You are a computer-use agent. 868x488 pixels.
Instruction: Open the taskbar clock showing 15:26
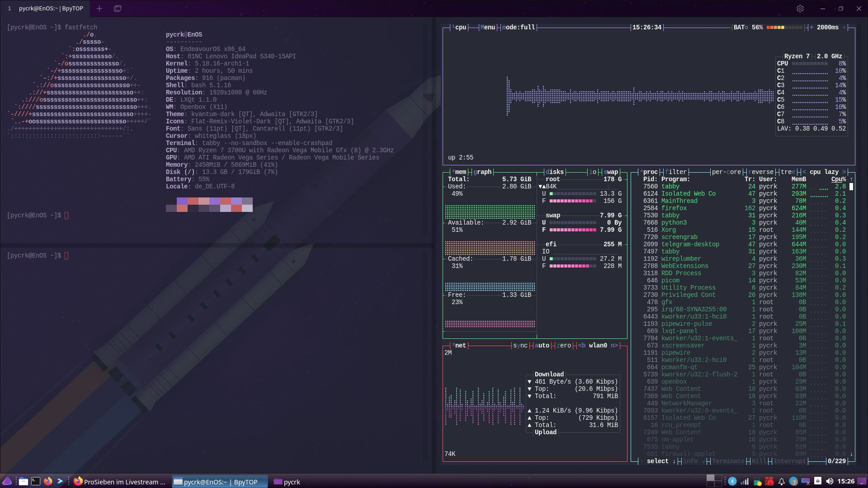click(x=846, y=482)
